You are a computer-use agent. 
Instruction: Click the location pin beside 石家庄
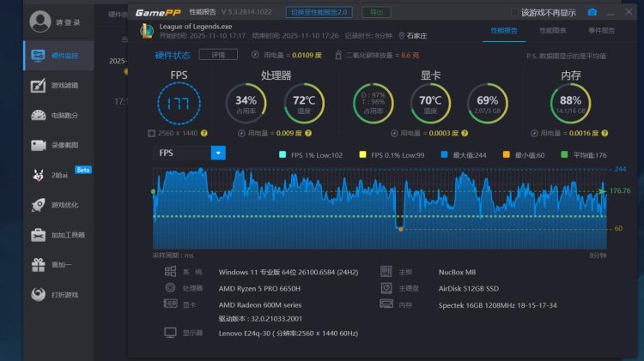point(402,36)
